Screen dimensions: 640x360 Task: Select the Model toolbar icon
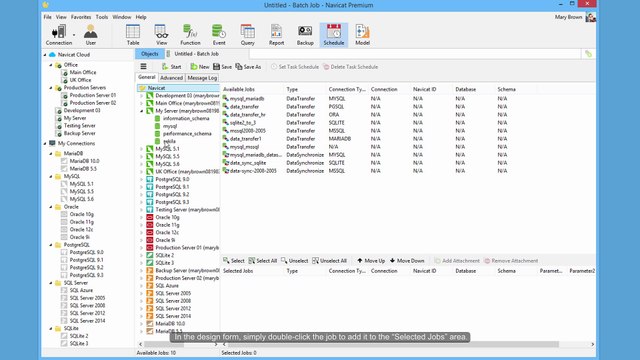(362, 35)
